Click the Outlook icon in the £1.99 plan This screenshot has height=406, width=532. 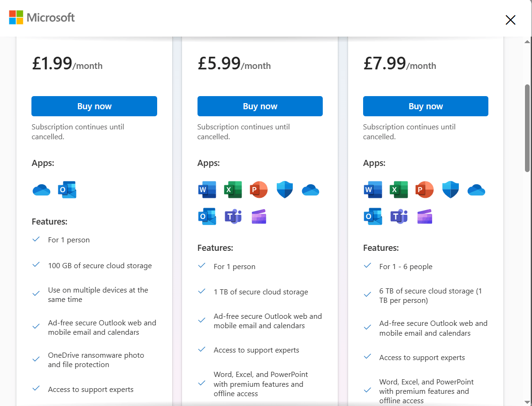click(x=67, y=190)
